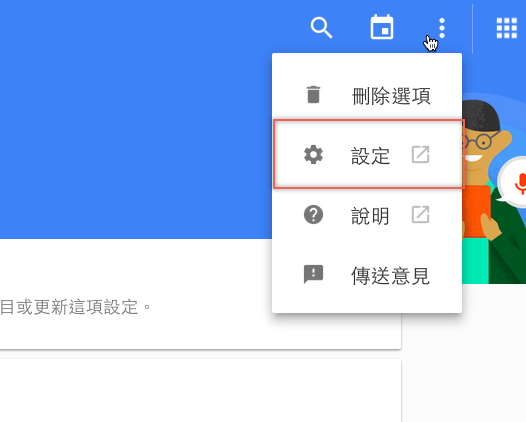This screenshot has height=422, width=526.
Task: Close the three-dot more options menu
Action: 442,28
